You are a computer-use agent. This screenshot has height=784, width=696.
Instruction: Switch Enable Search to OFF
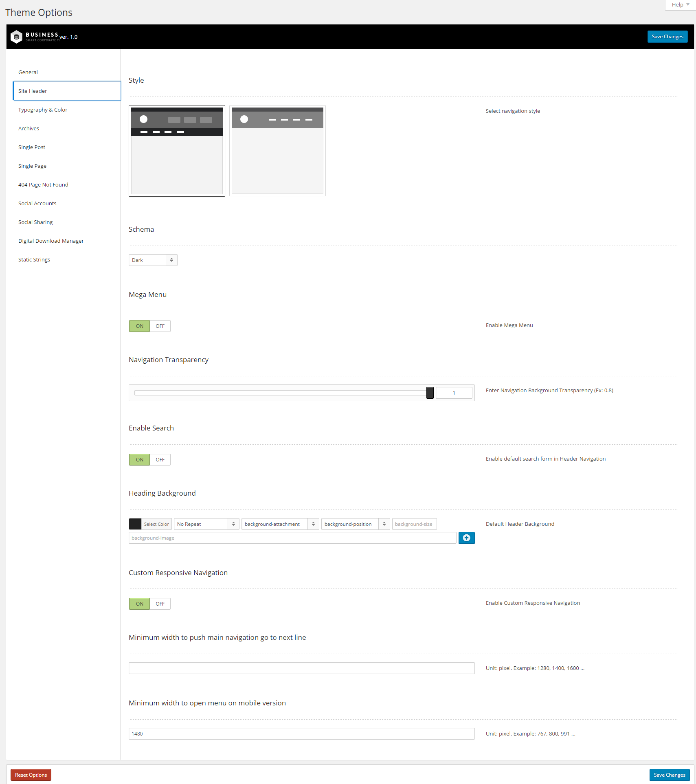[x=160, y=460]
